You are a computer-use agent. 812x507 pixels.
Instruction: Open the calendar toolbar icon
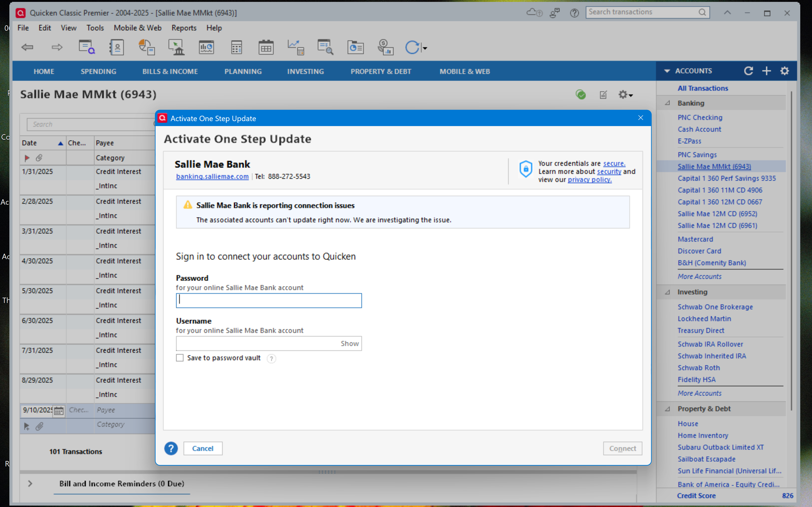click(266, 47)
